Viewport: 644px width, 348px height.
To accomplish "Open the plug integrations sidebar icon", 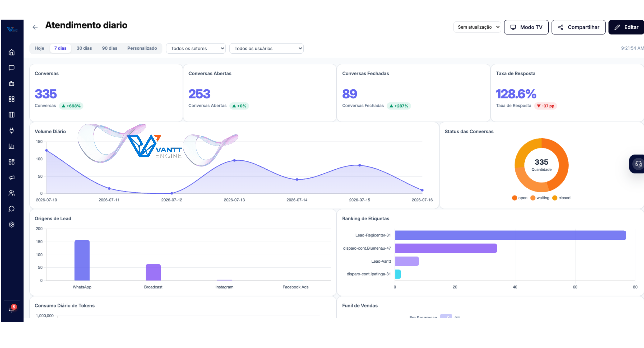I will click(12, 130).
